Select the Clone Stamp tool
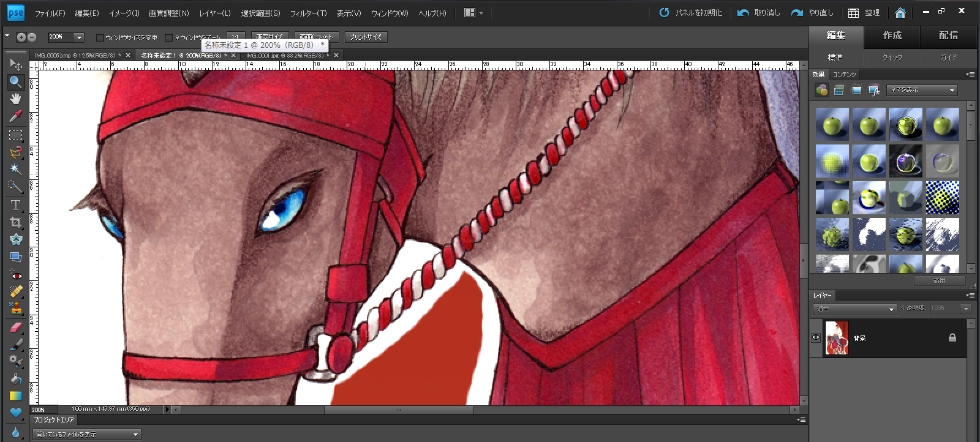The width and height of the screenshot is (980, 442). click(x=16, y=309)
